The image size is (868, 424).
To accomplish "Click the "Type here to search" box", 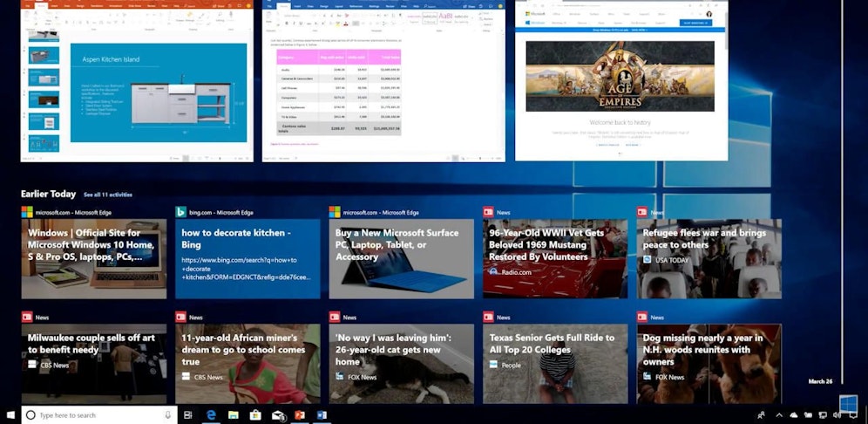I will 96,415.
